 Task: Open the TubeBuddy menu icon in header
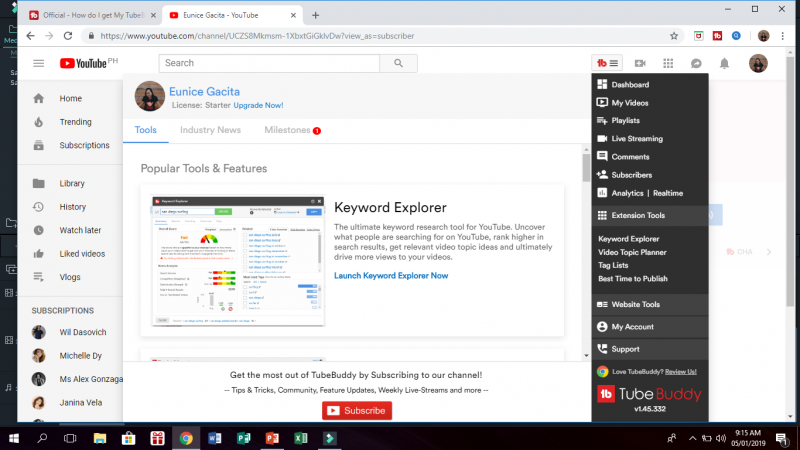click(607, 63)
